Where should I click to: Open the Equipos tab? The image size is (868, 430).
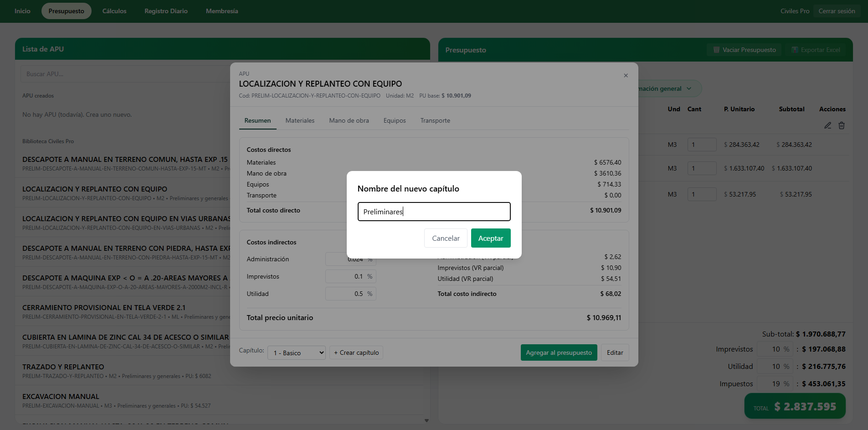(395, 120)
